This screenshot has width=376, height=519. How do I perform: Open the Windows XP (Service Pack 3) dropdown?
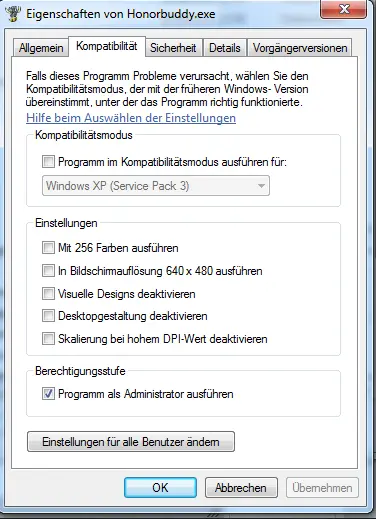156,186
